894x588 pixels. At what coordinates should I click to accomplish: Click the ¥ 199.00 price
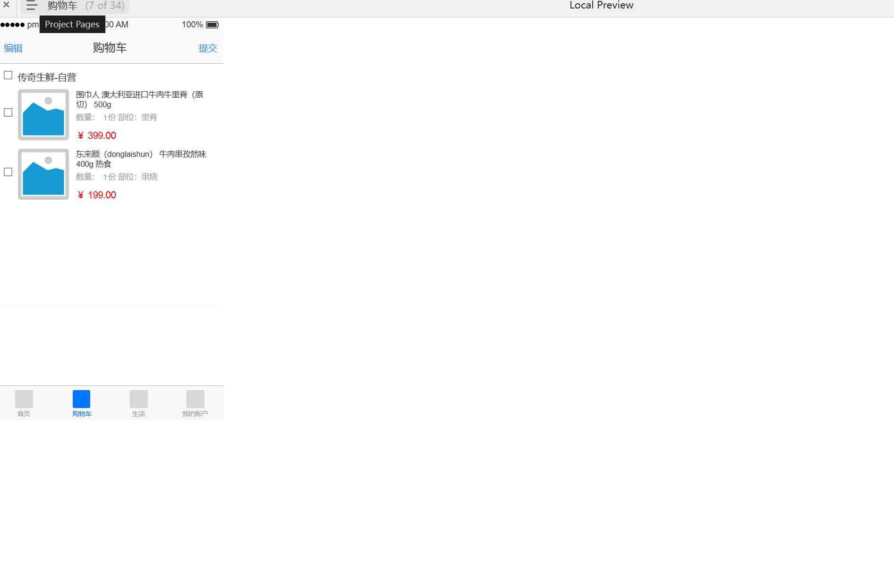pos(96,195)
